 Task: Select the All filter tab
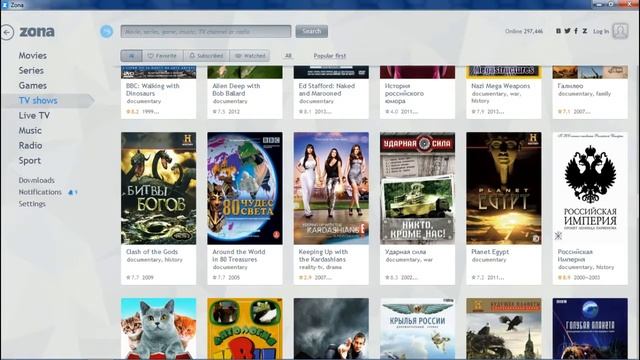point(131,56)
